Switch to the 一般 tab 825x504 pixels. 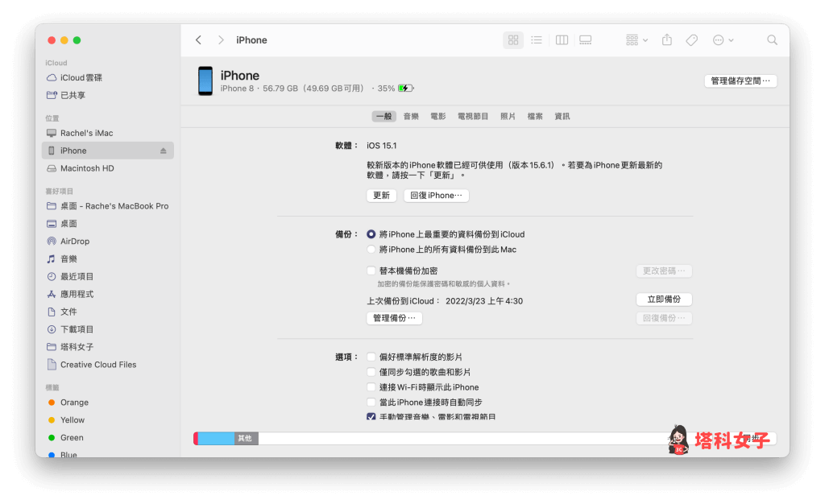[384, 116]
